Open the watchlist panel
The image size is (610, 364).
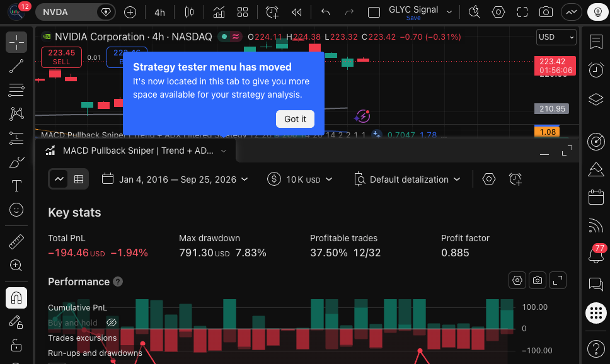tap(596, 42)
